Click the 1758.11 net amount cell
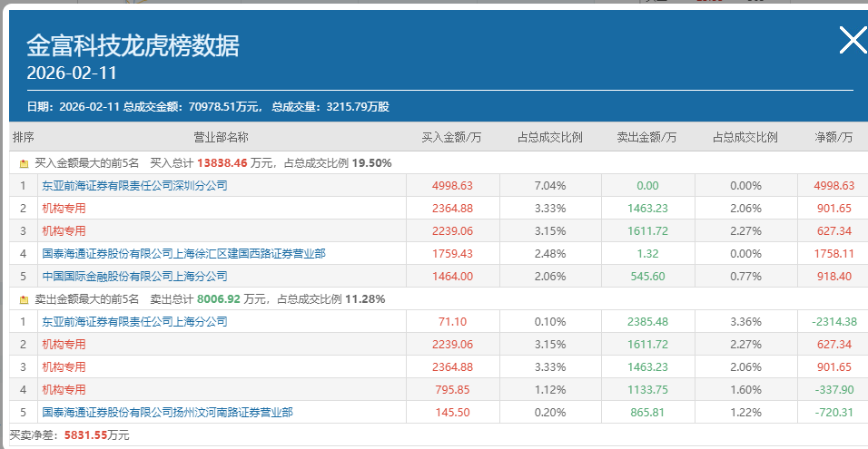The image size is (868, 449). pyautogui.click(x=833, y=254)
